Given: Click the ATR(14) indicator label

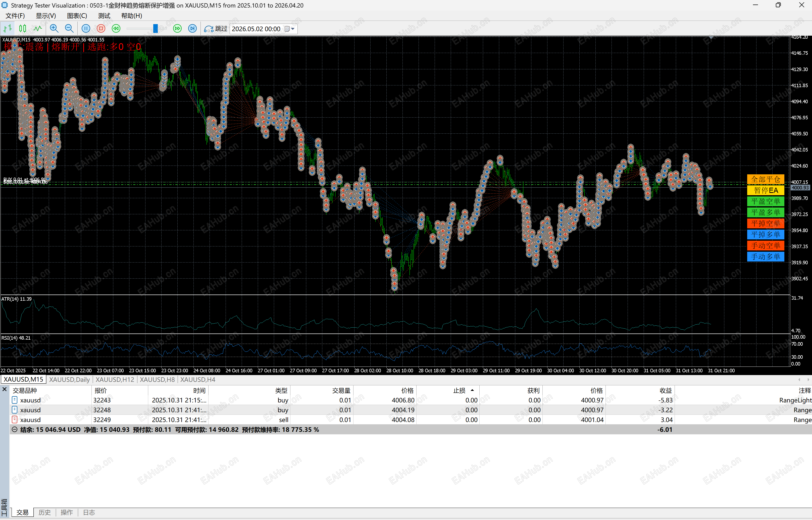Looking at the screenshot, I should (x=17, y=299).
